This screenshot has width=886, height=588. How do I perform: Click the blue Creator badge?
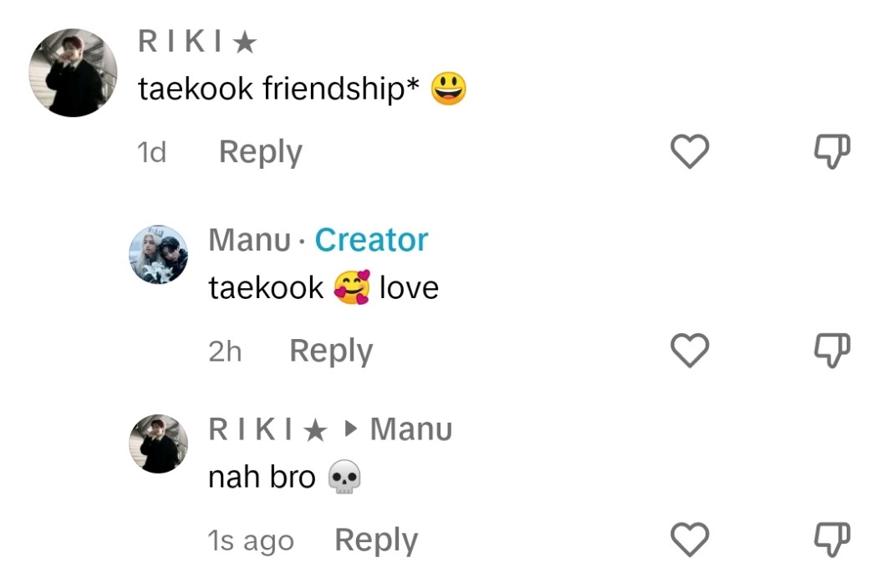click(371, 241)
